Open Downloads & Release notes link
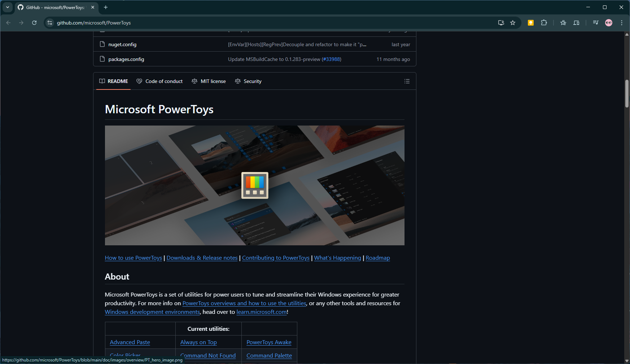Viewport: 630px width, 364px height. (x=202, y=258)
